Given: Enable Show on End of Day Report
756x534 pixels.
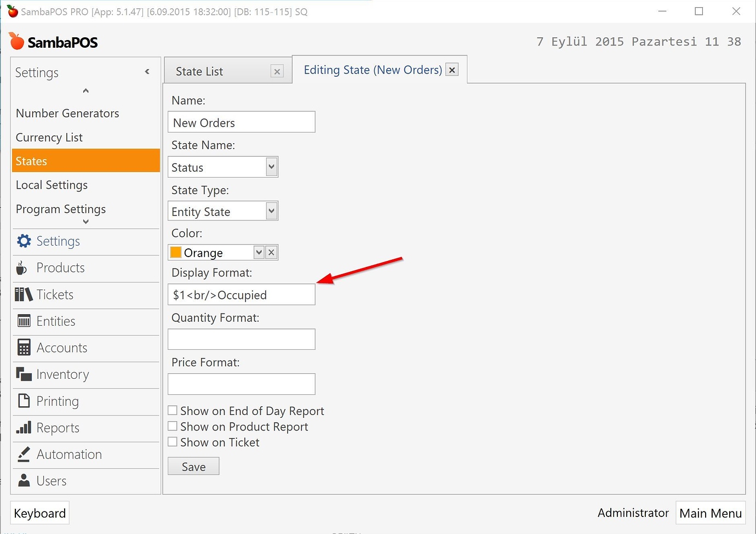Looking at the screenshot, I should (173, 410).
